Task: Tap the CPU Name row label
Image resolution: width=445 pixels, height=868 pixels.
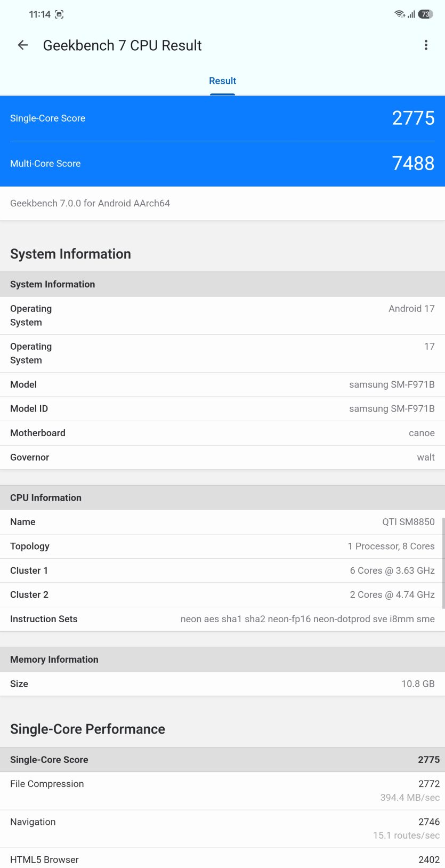Action: 23,522
